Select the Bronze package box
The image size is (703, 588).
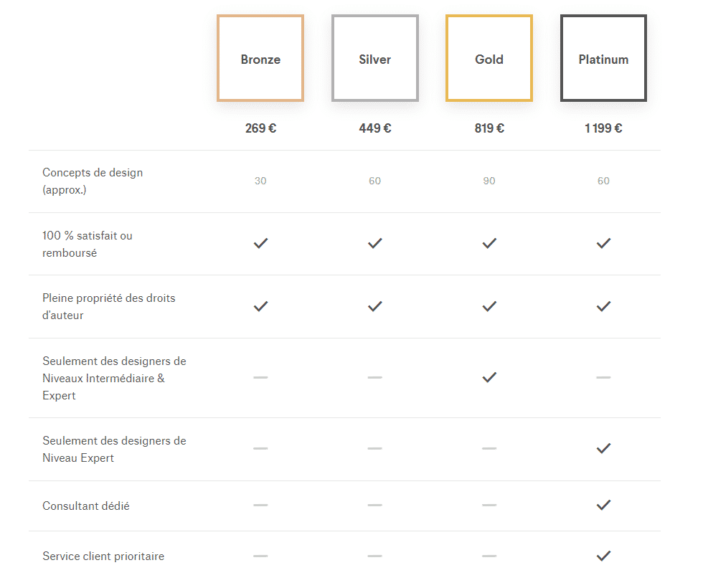tap(260, 59)
